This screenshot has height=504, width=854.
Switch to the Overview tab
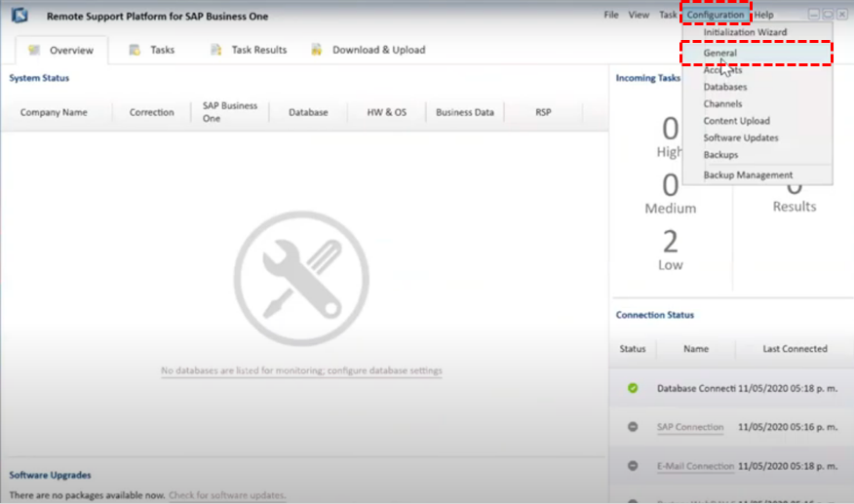click(x=61, y=50)
